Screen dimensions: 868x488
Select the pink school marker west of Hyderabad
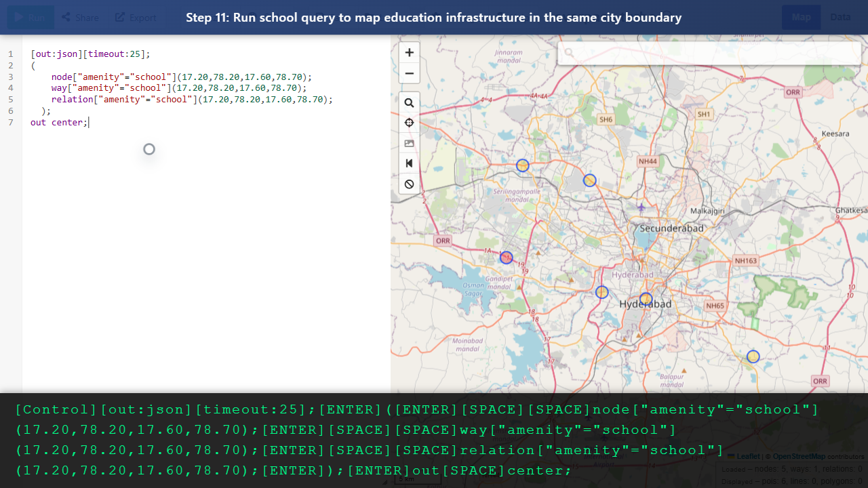point(506,257)
